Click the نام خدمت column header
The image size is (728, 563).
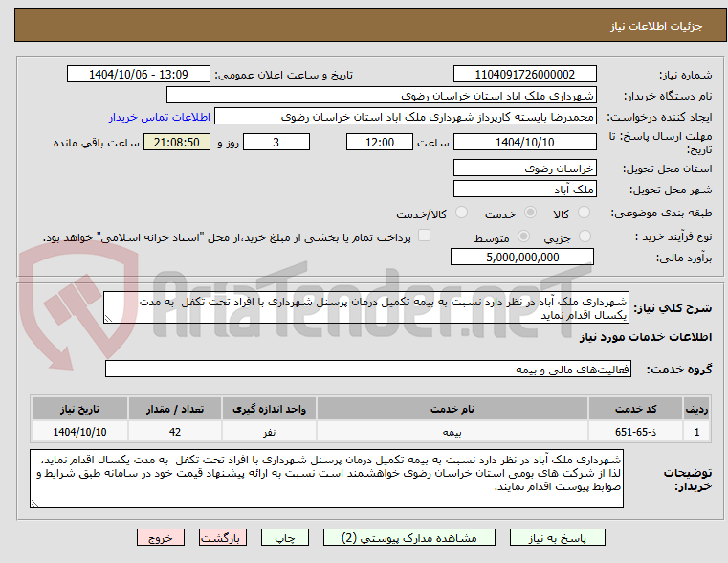(x=452, y=409)
